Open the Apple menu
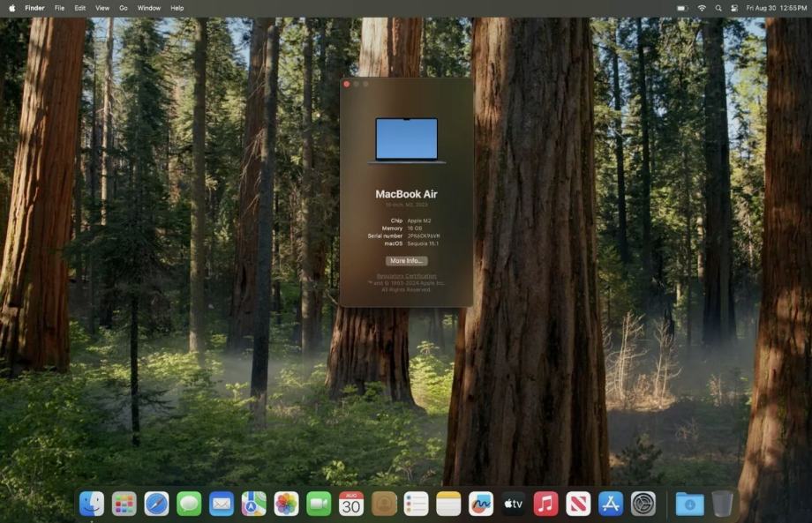Screen dimensions: 812x523 pyautogui.click(x=11, y=8)
